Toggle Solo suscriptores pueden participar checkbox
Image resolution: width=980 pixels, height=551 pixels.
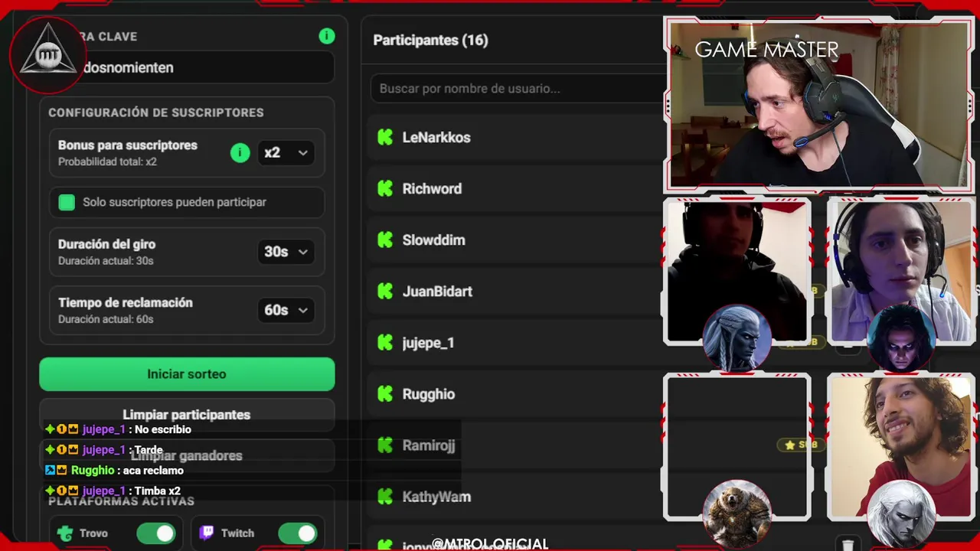[x=67, y=202]
